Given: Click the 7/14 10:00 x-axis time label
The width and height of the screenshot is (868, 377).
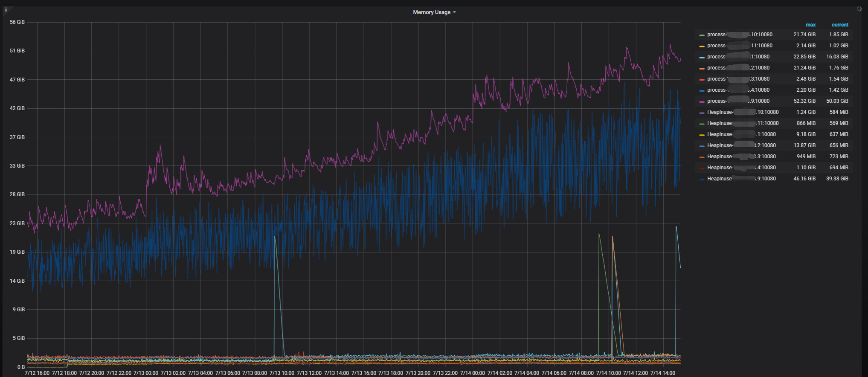Looking at the screenshot, I should pyautogui.click(x=608, y=373).
